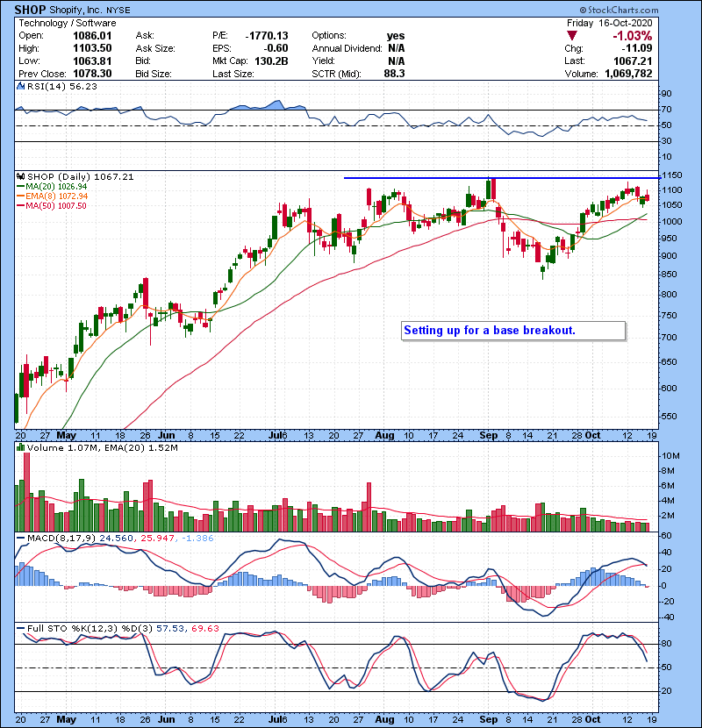Click the 'May' label on the date axis
702x728 pixels.
click(66, 434)
